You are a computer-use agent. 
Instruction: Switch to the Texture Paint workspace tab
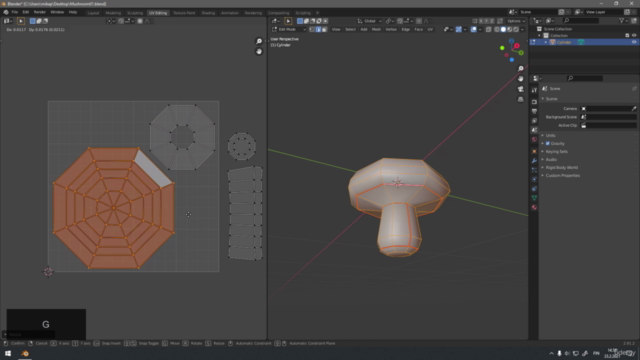(x=184, y=13)
